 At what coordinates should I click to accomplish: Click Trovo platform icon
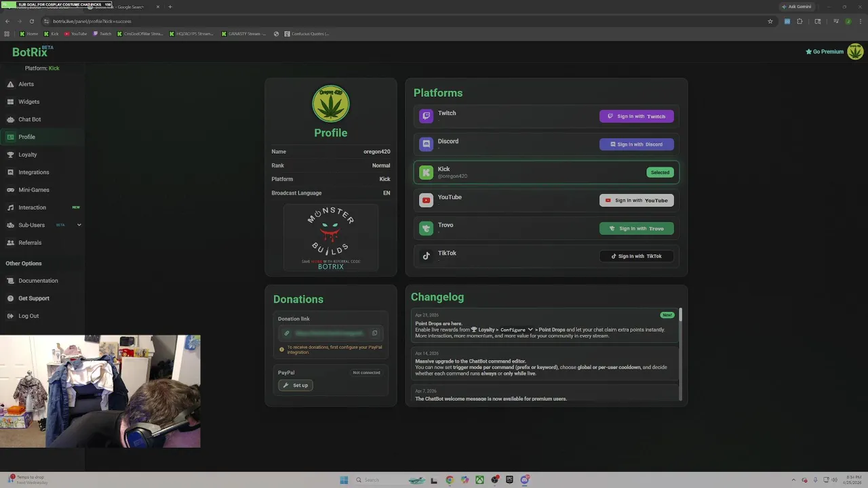click(426, 228)
